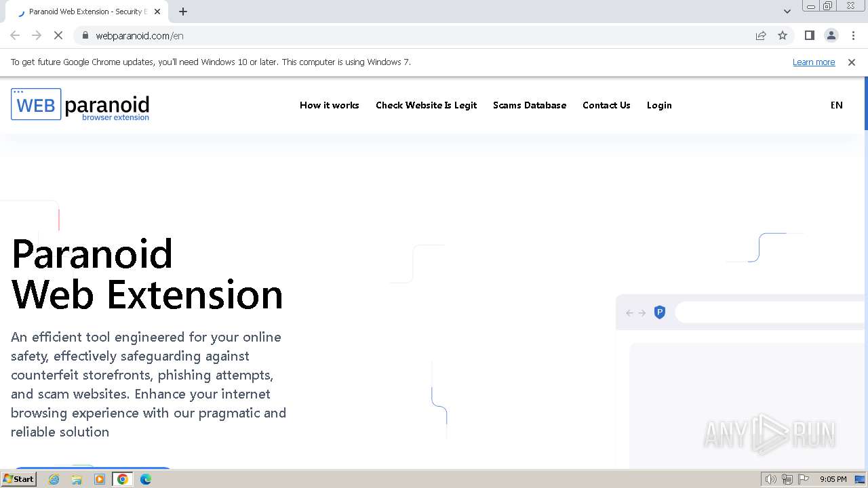Open the EN language selector
The image size is (868, 488).
click(x=837, y=105)
